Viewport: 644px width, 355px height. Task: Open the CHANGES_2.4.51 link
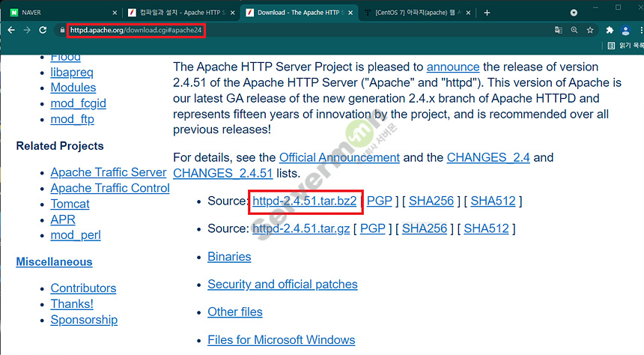point(222,173)
